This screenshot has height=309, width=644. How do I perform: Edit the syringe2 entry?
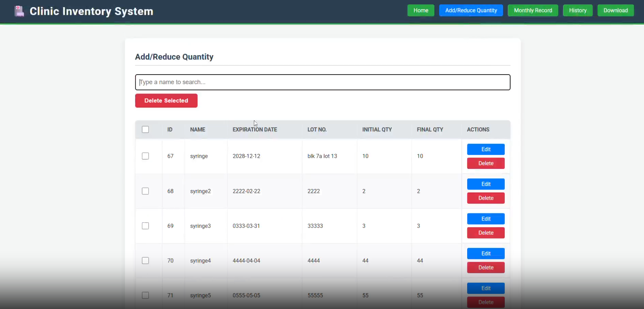(x=485, y=184)
